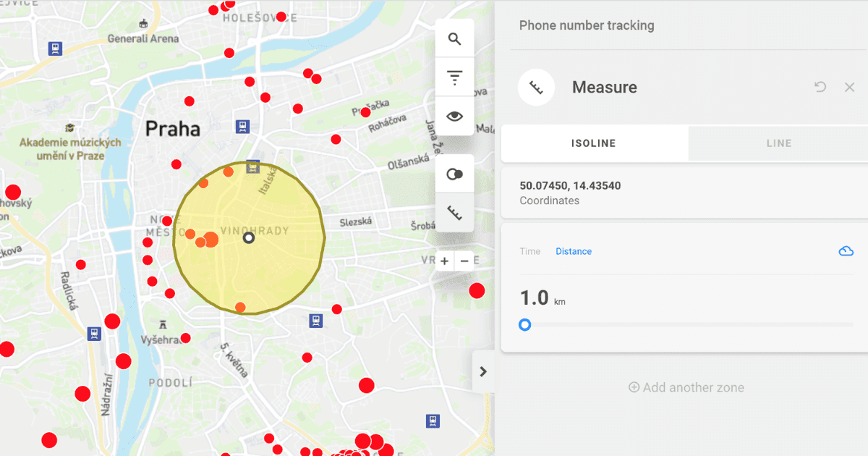Click the reset (undo) icon in Measure panel
This screenshot has height=456, width=868.
[820, 86]
